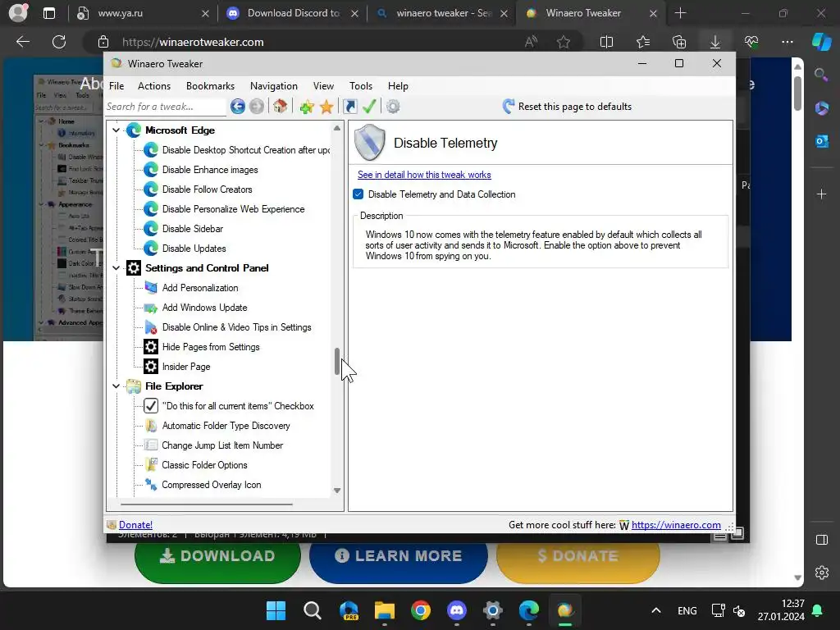
Task: Switch to Download Discord browser tab
Action: point(293,13)
